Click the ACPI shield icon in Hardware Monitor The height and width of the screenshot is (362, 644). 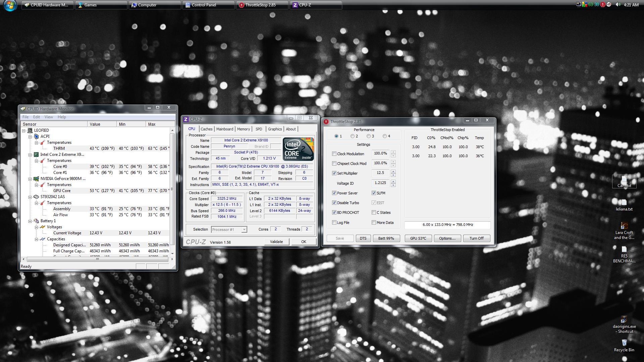pos(36,136)
